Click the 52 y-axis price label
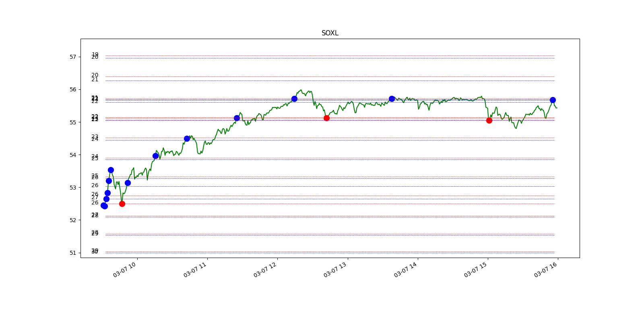This screenshot has height=322, width=644. pyautogui.click(x=73, y=220)
